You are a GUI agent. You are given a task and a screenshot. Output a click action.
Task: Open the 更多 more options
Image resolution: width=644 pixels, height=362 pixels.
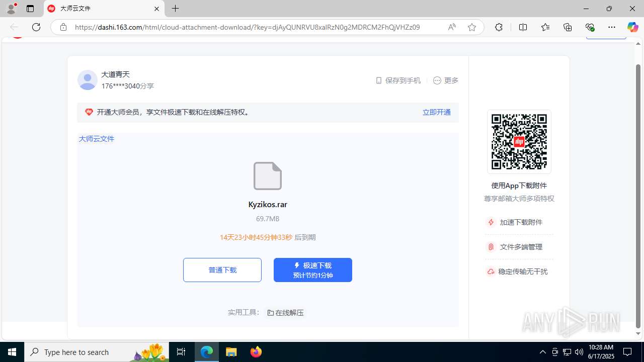[446, 80]
